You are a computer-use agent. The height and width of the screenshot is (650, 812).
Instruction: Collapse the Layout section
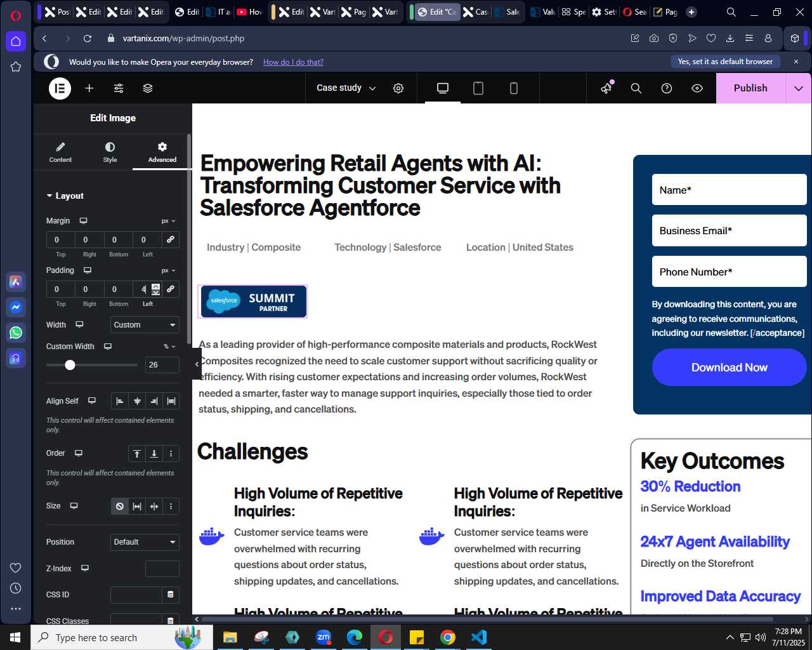click(x=65, y=196)
